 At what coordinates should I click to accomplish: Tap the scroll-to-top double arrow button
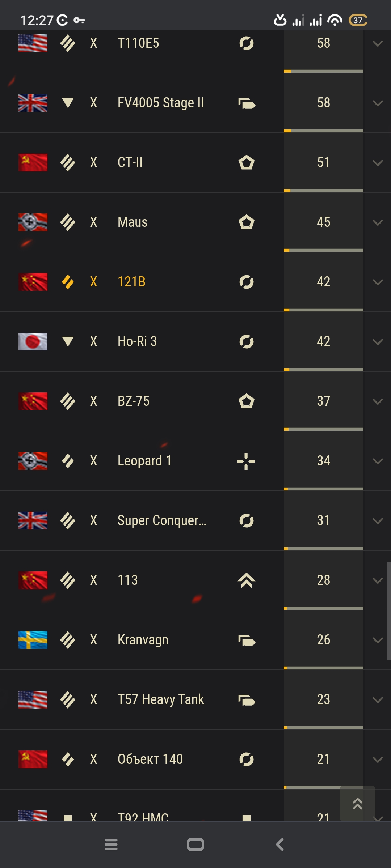coord(357,803)
